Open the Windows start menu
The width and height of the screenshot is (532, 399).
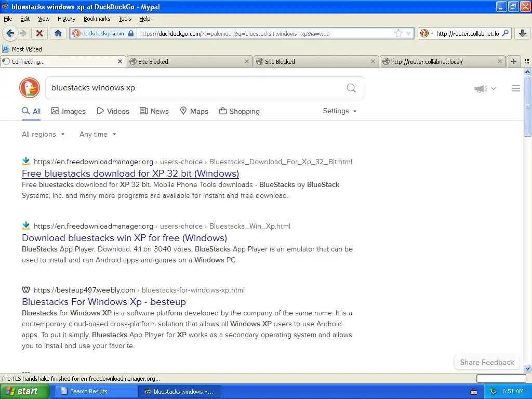pos(24,391)
